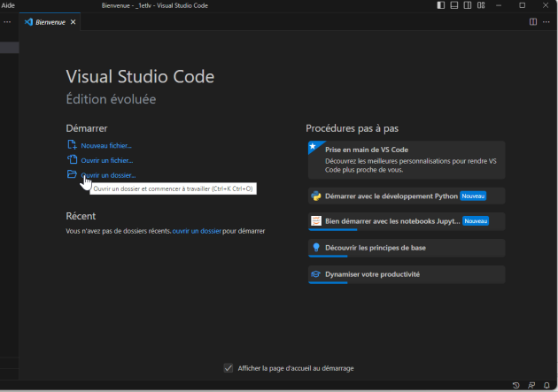Select the Bienvenue tab
This screenshot has height=392, width=558.
coord(51,21)
